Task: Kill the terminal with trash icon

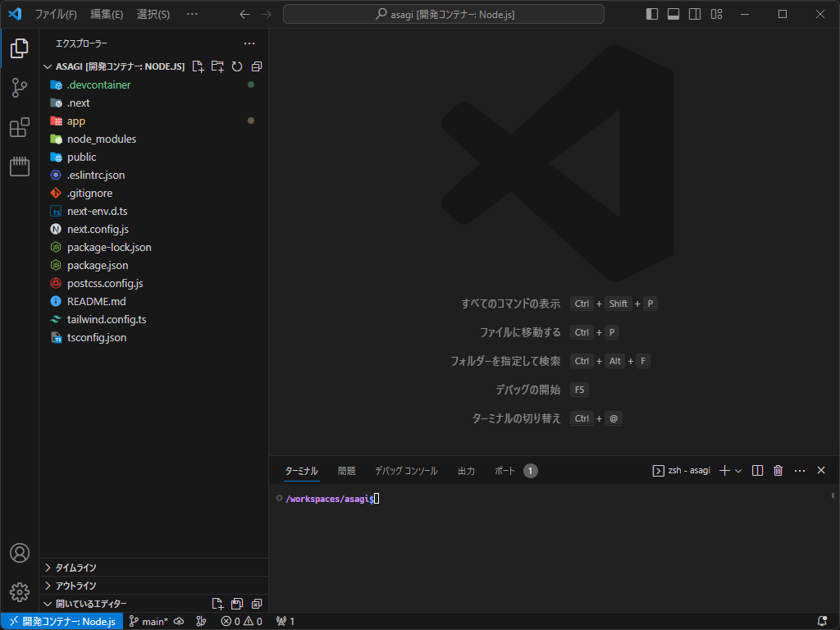Action: (x=778, y=470)
